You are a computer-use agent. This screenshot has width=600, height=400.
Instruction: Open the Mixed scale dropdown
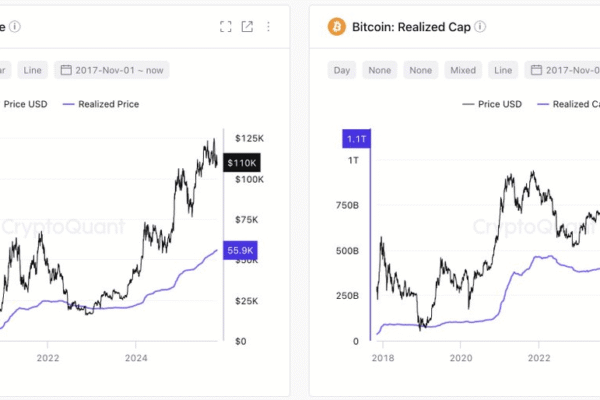463,70
